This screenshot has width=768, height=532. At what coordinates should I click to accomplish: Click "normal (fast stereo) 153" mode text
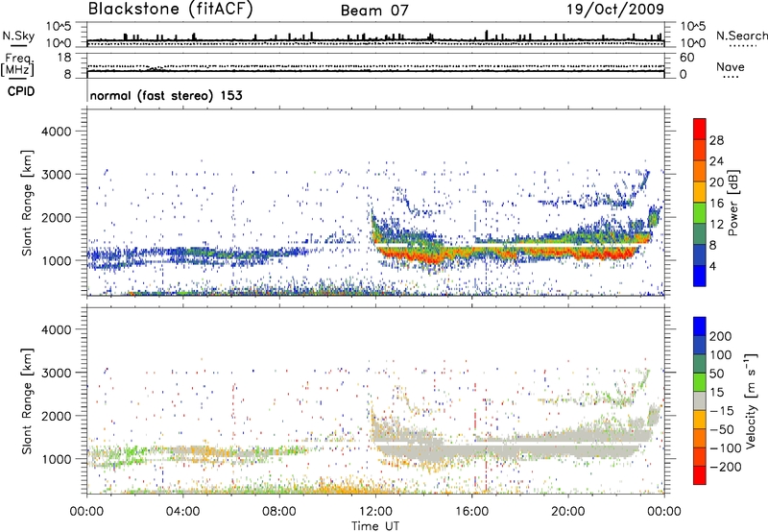[166, 95]
